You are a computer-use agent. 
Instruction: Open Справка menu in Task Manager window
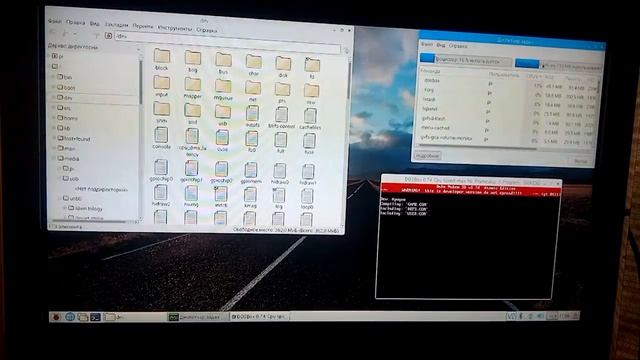[x=458, y=46]
